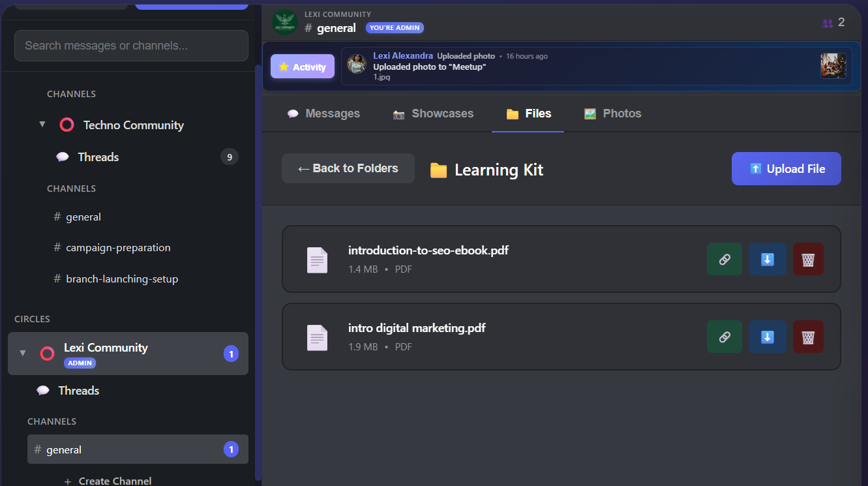This screenshot has height=486, width=868.
Task: Switch to the Showcases tab
Action: [433, 113]
